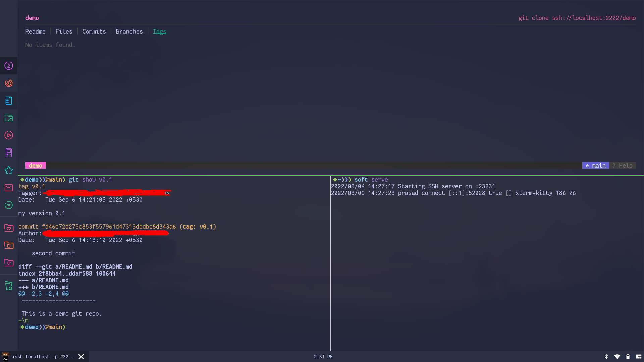Image resolution: width=644 pixels, height=362 pixels.
Task: Toggle Wi-Fi from the status bar
Action: (617, 357)
